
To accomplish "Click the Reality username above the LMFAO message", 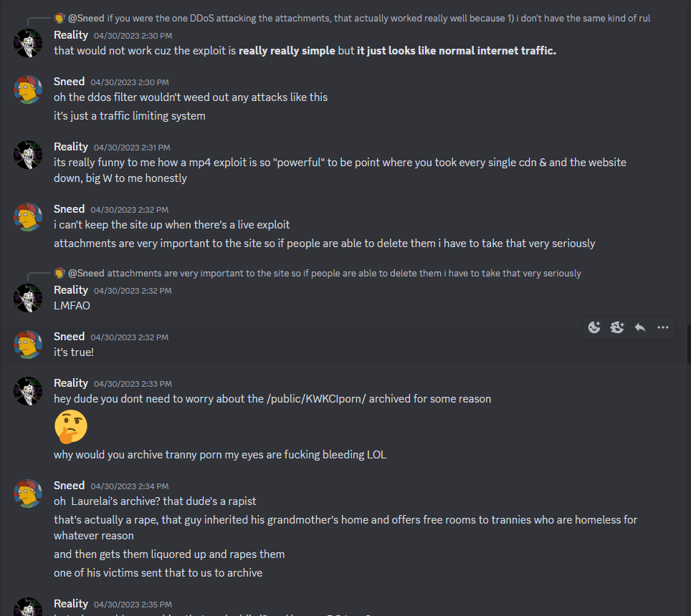I will 71,290.
